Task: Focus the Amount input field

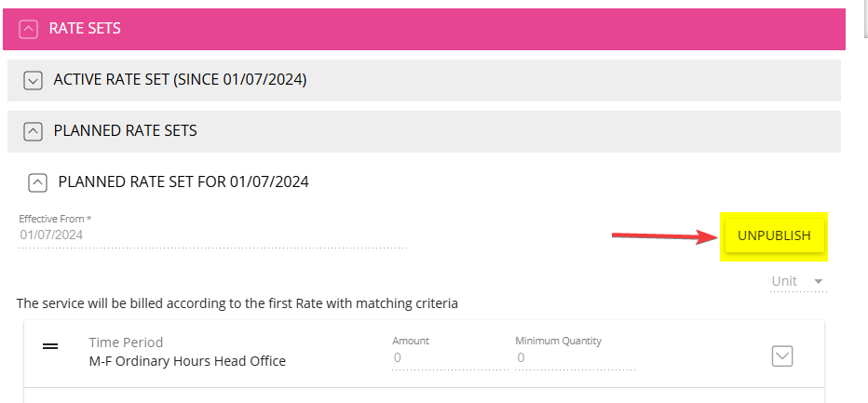Action: click(x=447, y=357)
